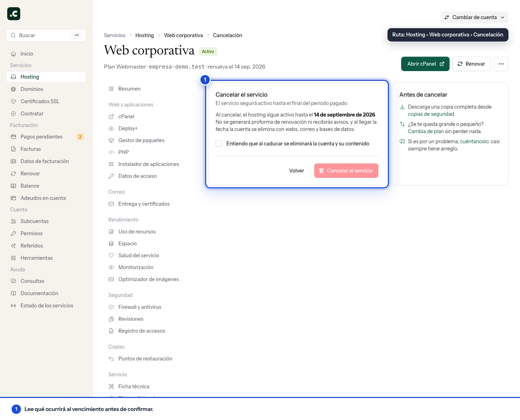Click the Estado de los servicios signal icon
520x420 pixels.
(x=13, y=306)
